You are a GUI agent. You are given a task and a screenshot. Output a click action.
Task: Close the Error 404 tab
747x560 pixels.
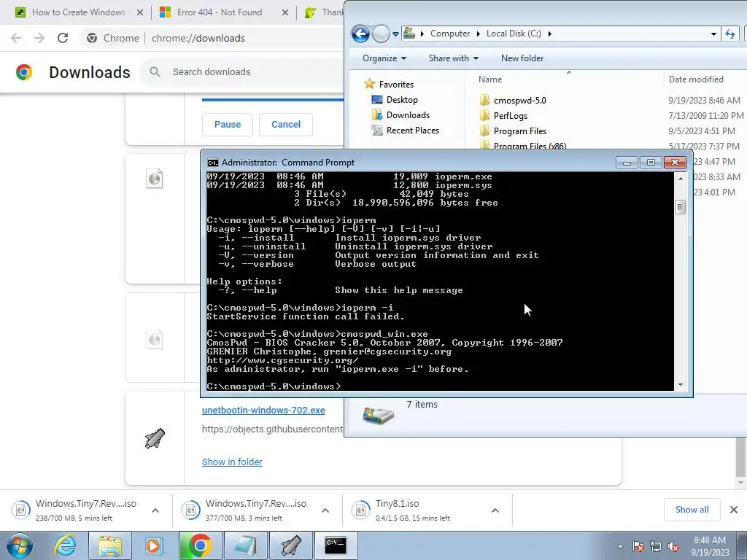pos(285,12)
